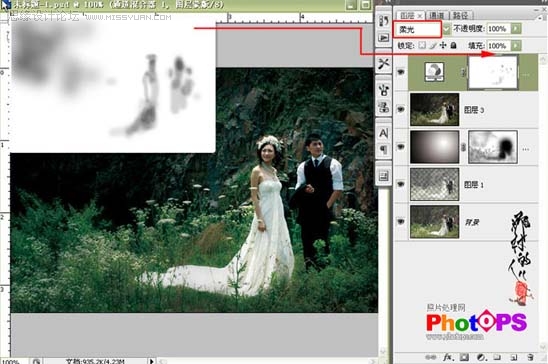Toggle visibility of 图层 1
The height and width of the screenshot is (364, 548).
[x=401, y=184]
